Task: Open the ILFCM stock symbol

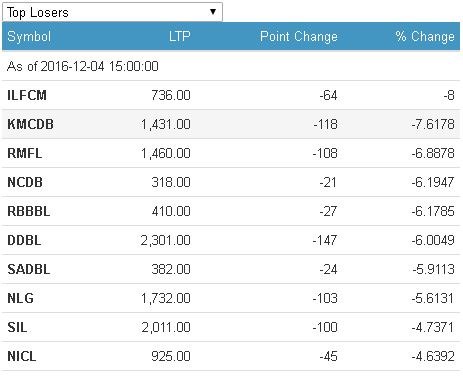Action: coord(27,95)
